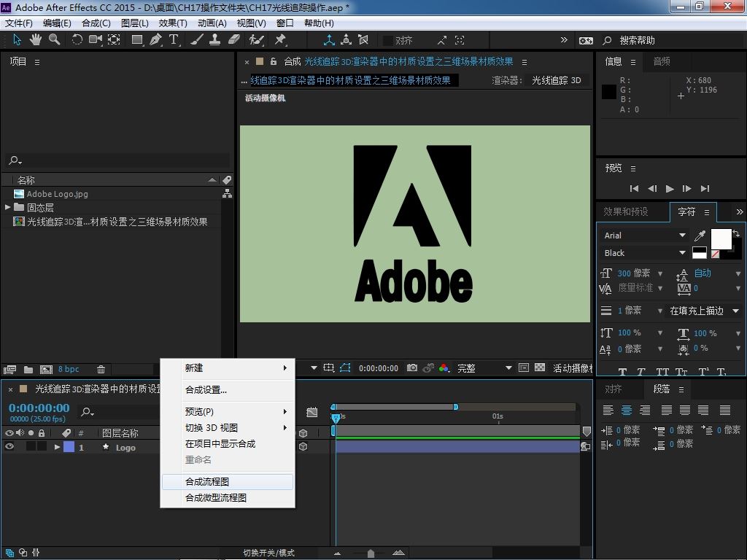Viewport: 747px width, 560px height.
Task: Click the New Folder icon in Project panel
Action: point(28,370)
